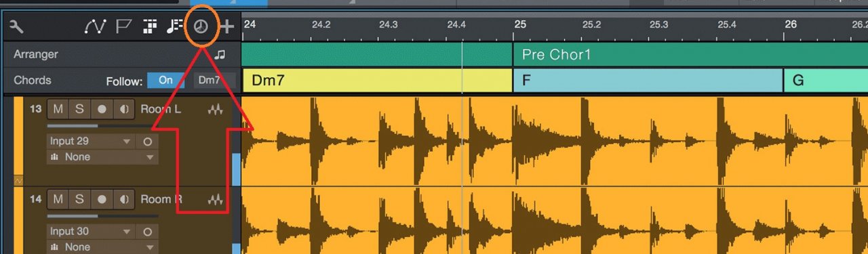Select the Dm7 chord block in timeline

(376, 81)
